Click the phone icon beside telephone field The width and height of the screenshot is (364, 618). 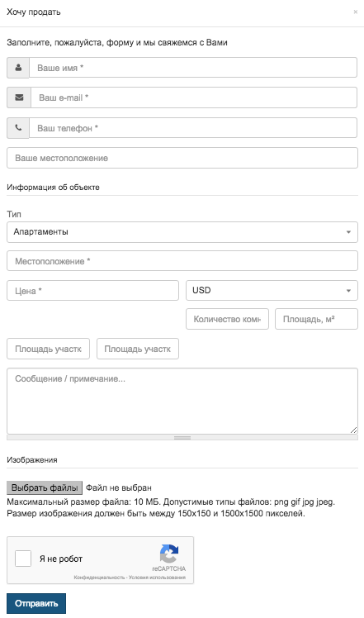tap(18, 128)
